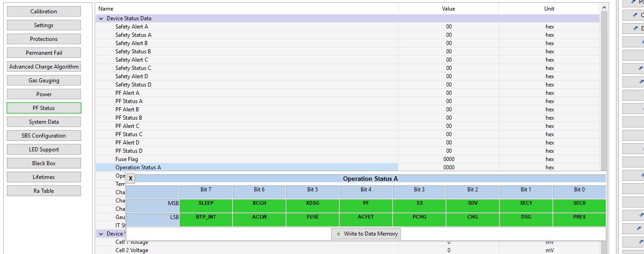Select the Safety Status C row
Screen dimensions: 644x254
pyautogui.click(x=348, y=68)
